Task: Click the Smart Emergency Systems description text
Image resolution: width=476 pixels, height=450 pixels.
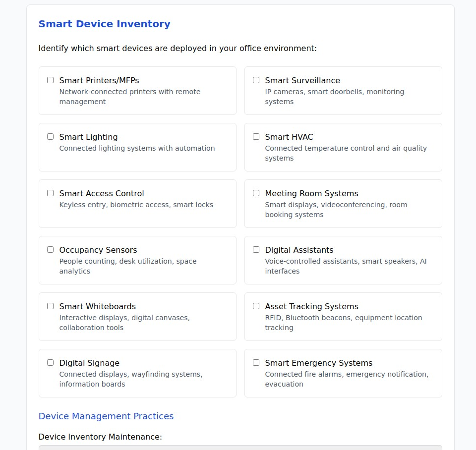Action: pos(346,379)
